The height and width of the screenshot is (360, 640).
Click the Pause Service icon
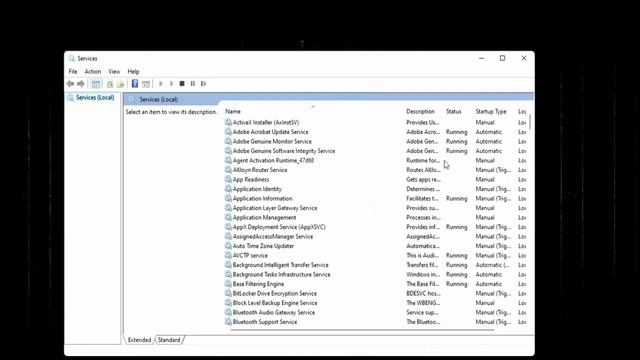tap(193, 84)
